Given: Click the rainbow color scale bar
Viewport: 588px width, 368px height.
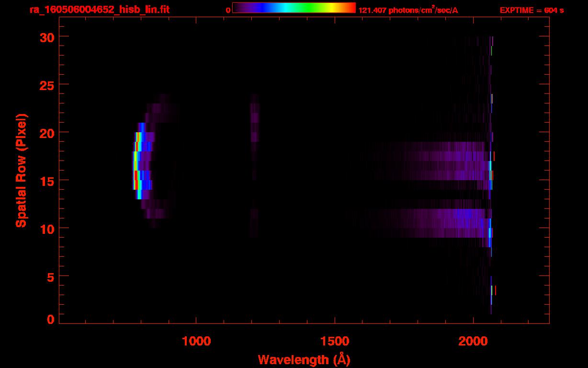Looking at the screenshot, I should click(294, 8).
